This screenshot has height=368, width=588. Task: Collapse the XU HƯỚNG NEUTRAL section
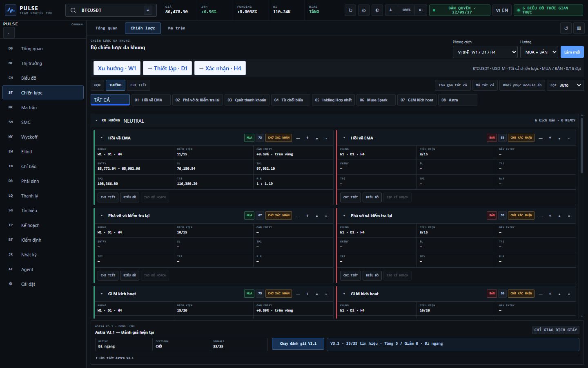(x=96, y=121)
